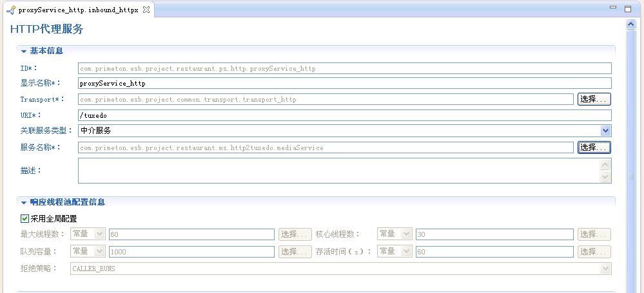The image size is (644, 293).
Task: Collapse the 基本信息 section
Action: 24,51
